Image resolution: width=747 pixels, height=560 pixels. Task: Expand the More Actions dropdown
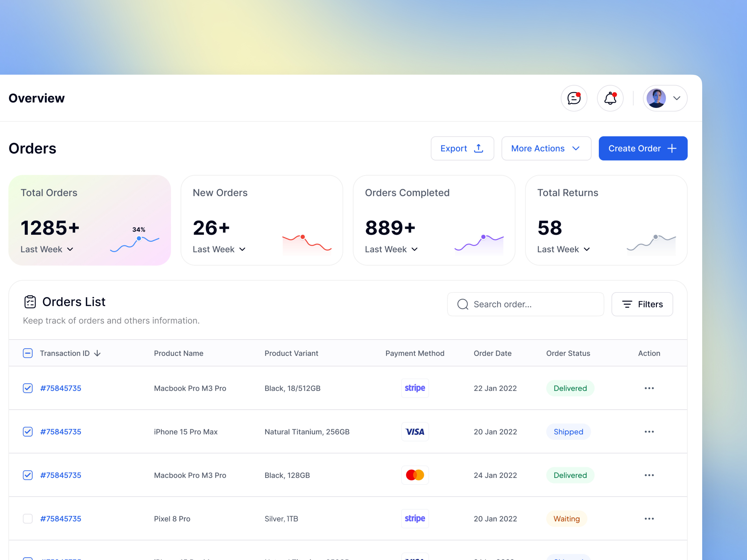pos(546,148)
